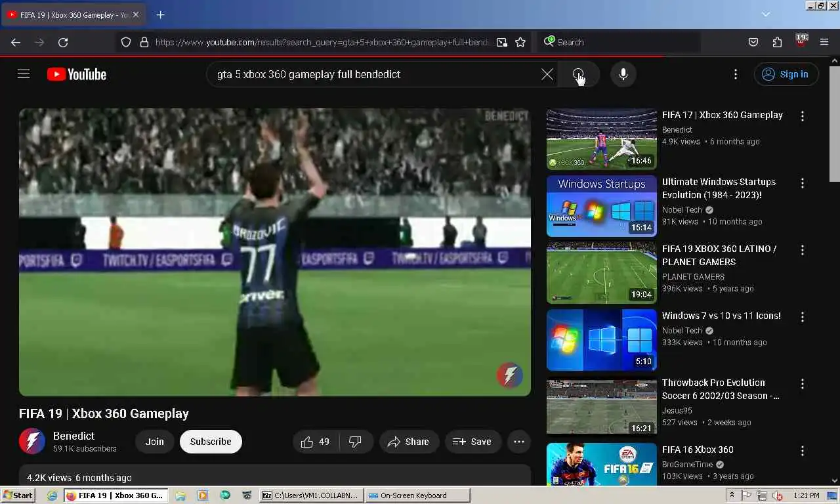Open the Extensions puzzle icon
Screen dimensions: 840x504
[777, 42]
